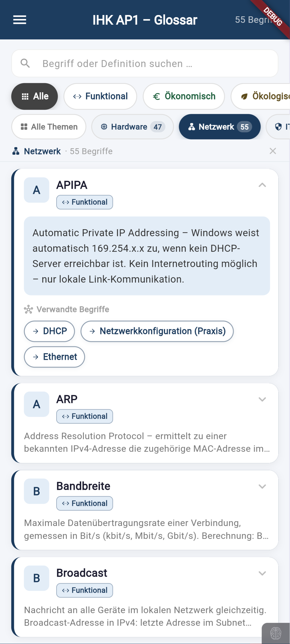Open related term Ethernet
The width and height of the screenshot is (290, 644).
[x=54, y=357]
